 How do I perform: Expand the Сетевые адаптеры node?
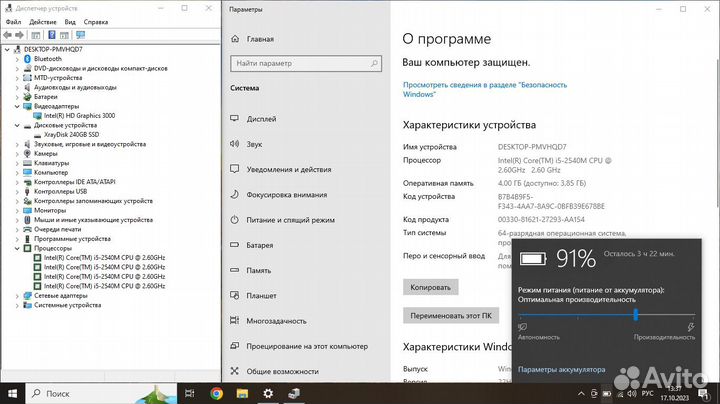(17, 296)
